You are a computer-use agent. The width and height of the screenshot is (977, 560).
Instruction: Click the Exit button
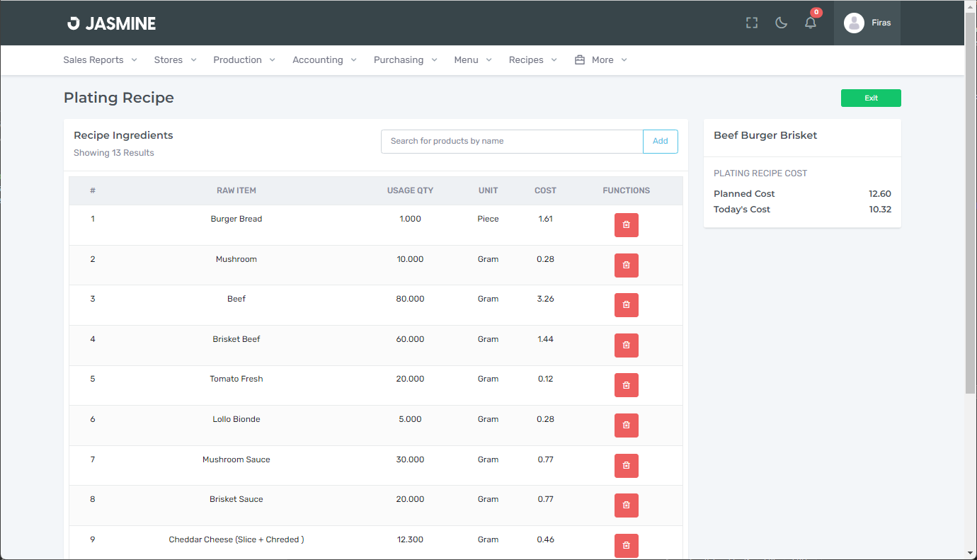pos(871,98)
